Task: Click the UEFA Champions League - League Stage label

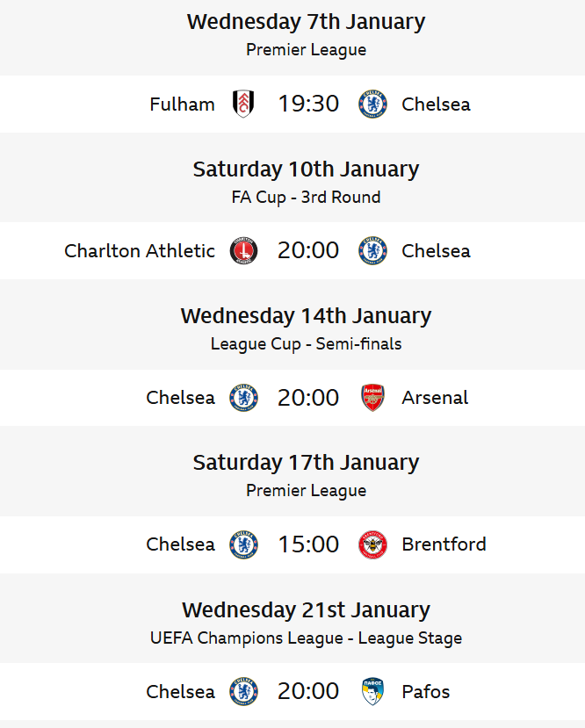Action: [306, 638]
